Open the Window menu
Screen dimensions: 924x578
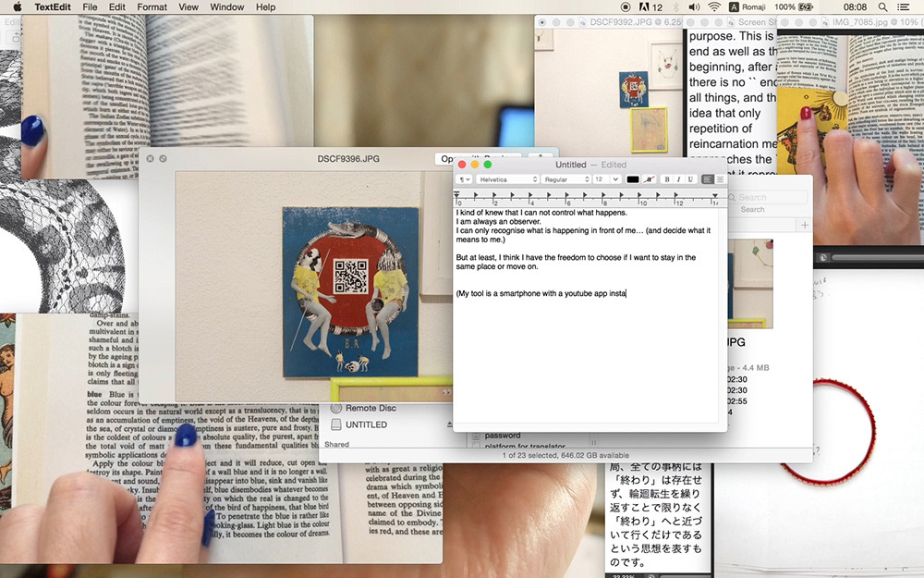[227, 7]
